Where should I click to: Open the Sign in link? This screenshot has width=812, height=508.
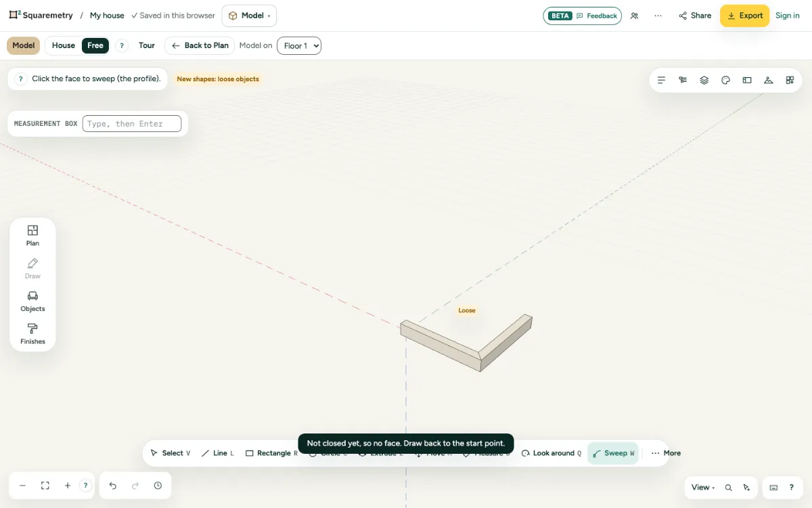point(788,16)
